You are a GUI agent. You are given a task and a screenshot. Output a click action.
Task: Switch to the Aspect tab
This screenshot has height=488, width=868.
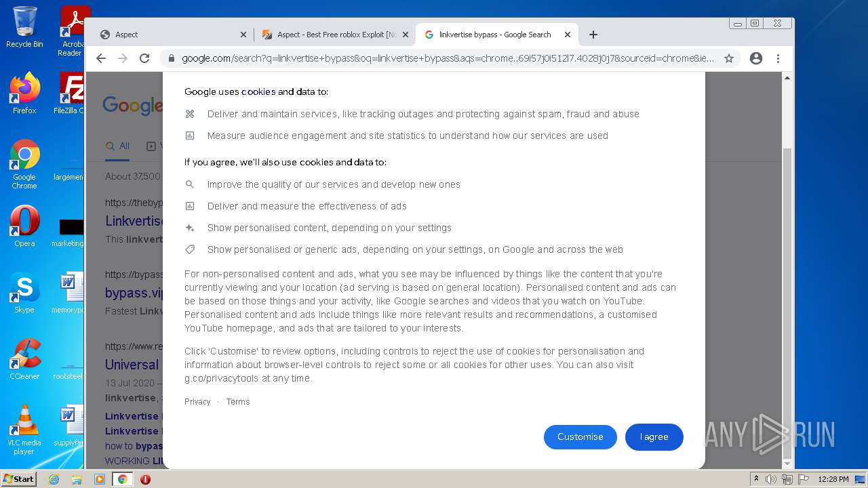[x=172, y=35]
